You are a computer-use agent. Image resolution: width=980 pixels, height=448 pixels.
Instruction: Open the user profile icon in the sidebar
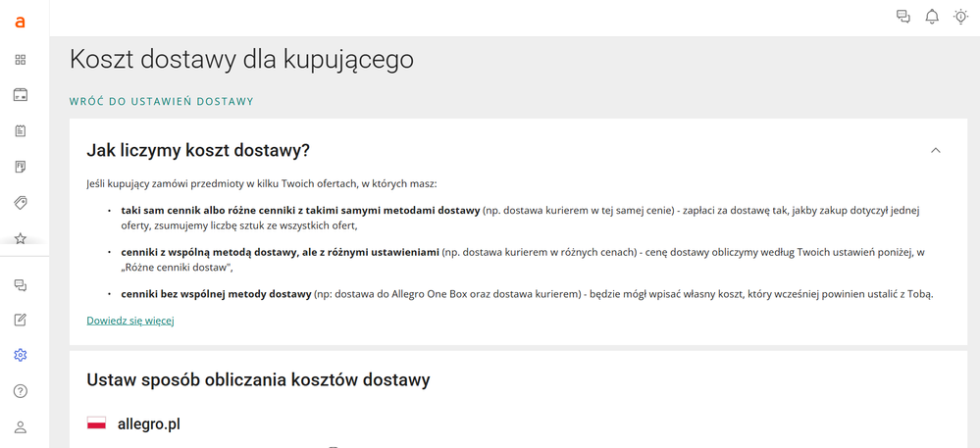[x=21, y=426]
